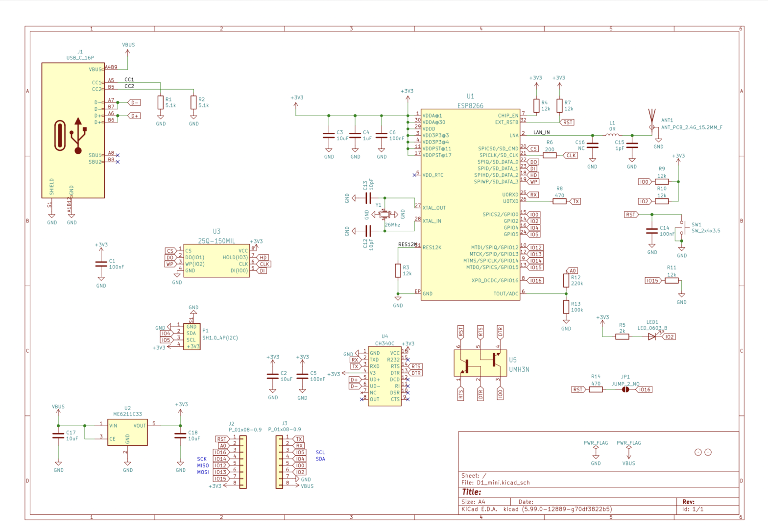Select capacitor C6 100nF symbol
Image resolution: width=768 pixels, height=532 pixels.
click(x=382, y=135)
